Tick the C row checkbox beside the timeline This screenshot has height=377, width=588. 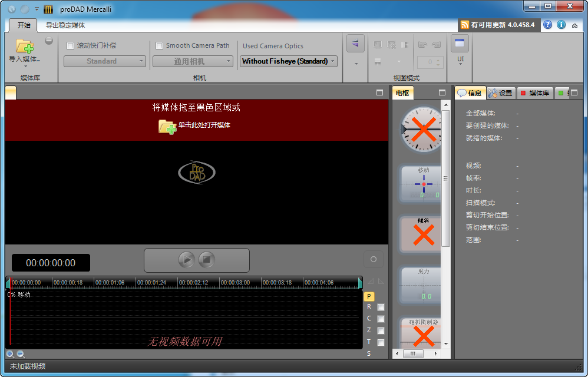coord(381,319)
